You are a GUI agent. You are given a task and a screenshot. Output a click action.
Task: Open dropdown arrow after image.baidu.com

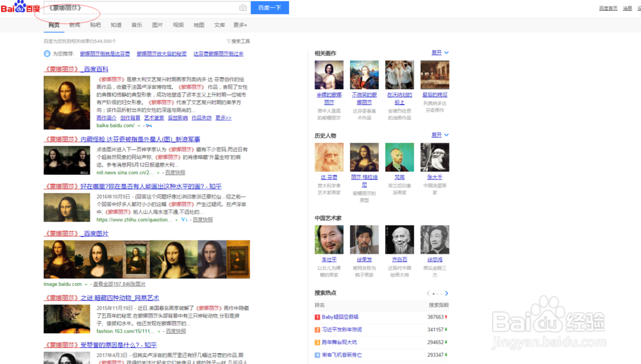pyautogui.click(x=87, y=285)
